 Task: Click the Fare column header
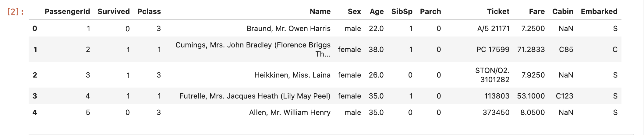pyautogui.click(x=537, y=12)
